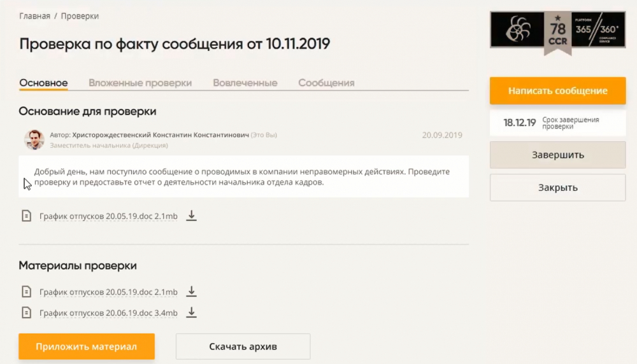This screenshot has height=364, width=637.
Task: Open author's avatar photo
Action: coord(34,139)
